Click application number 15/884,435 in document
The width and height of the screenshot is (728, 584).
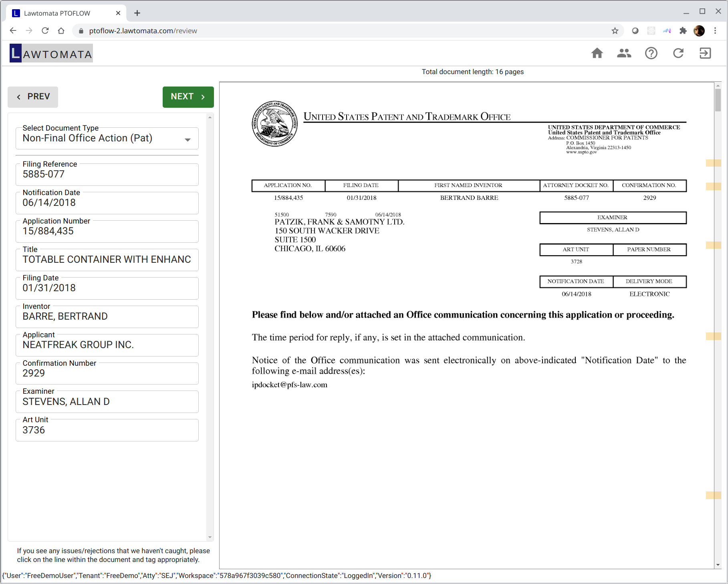tap(288, 198)
